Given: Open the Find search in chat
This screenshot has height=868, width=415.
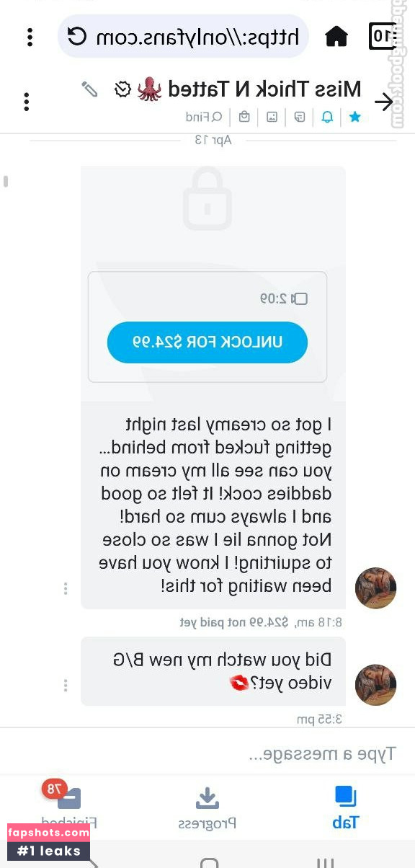Looking at the screenshot, I should pos(204,117).
